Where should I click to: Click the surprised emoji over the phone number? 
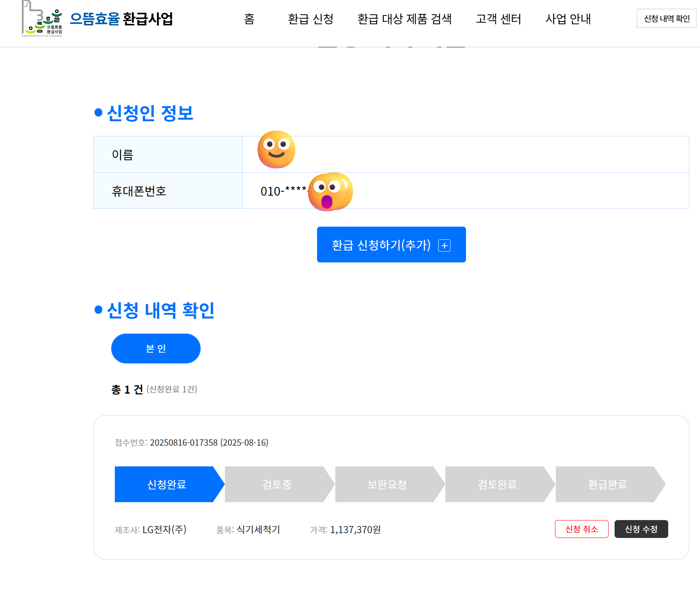coord(330,192)
